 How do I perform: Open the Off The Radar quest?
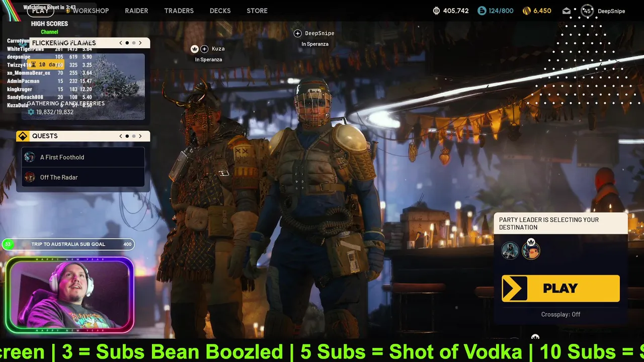(x=83, y=177)
